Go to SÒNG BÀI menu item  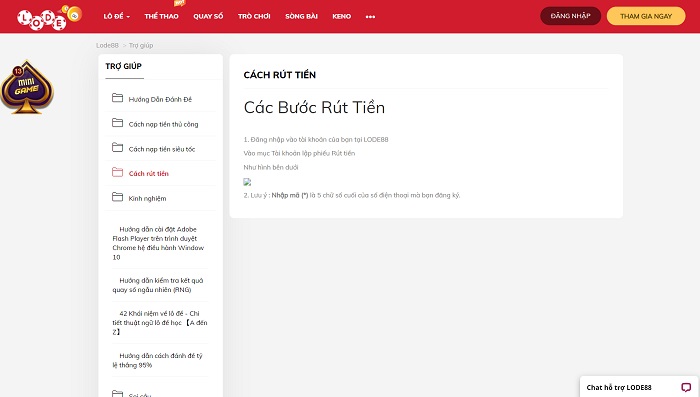(x=301, y=17)
